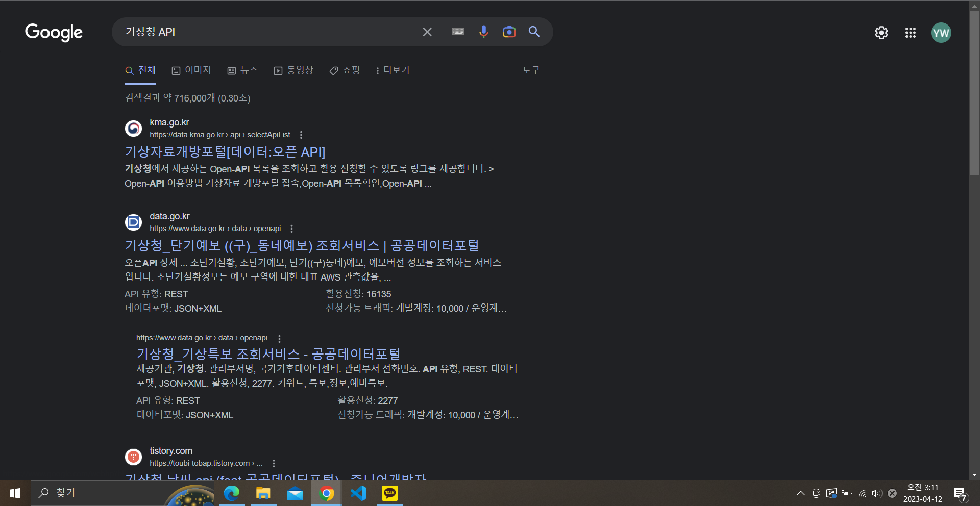Open the YW account avatar
This screenshot has height=506, width=980.
click(941, 33)
